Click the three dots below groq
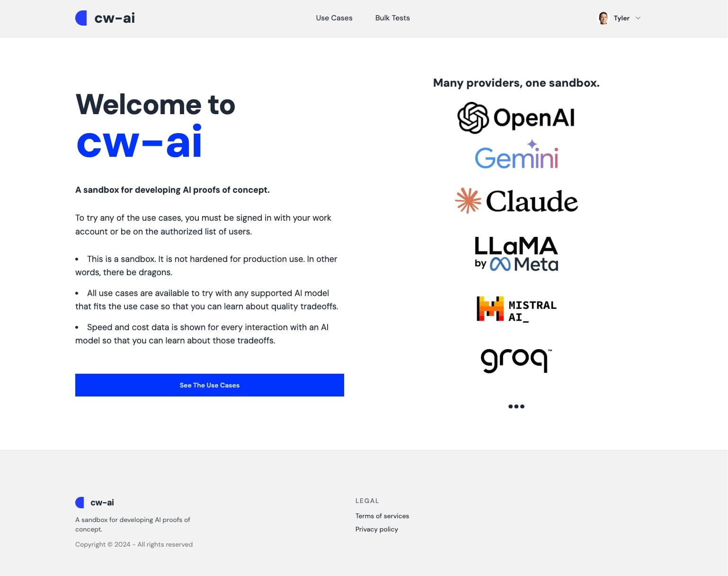 516,406
